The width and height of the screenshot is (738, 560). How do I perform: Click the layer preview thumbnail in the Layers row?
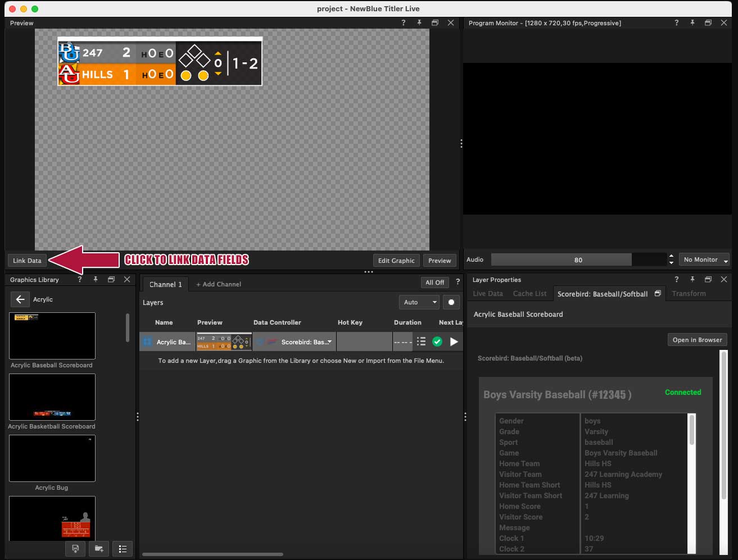tap(224, 342)
